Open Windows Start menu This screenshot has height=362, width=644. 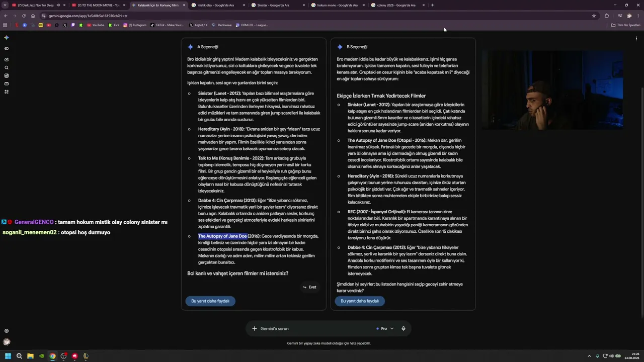click(8, 356)
